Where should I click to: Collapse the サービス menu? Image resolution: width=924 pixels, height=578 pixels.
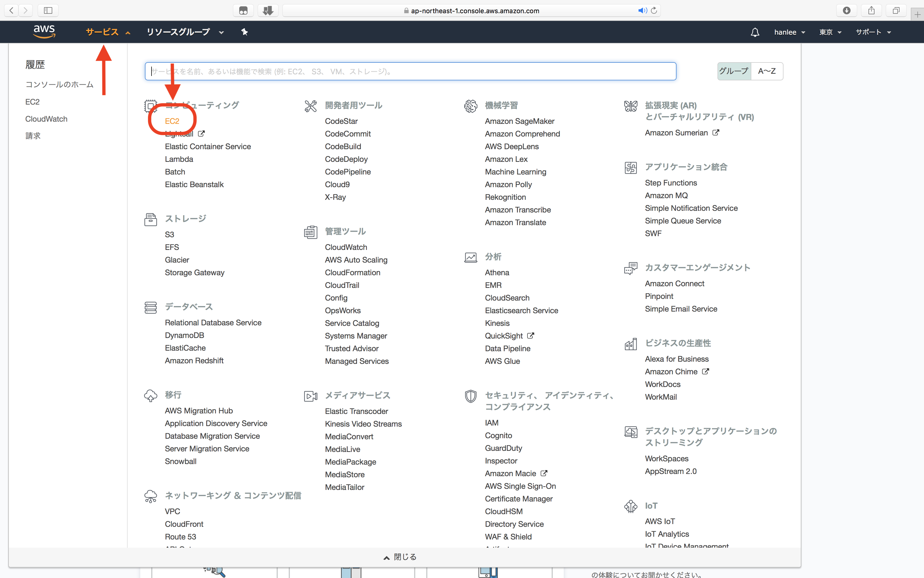pos(108,32)
